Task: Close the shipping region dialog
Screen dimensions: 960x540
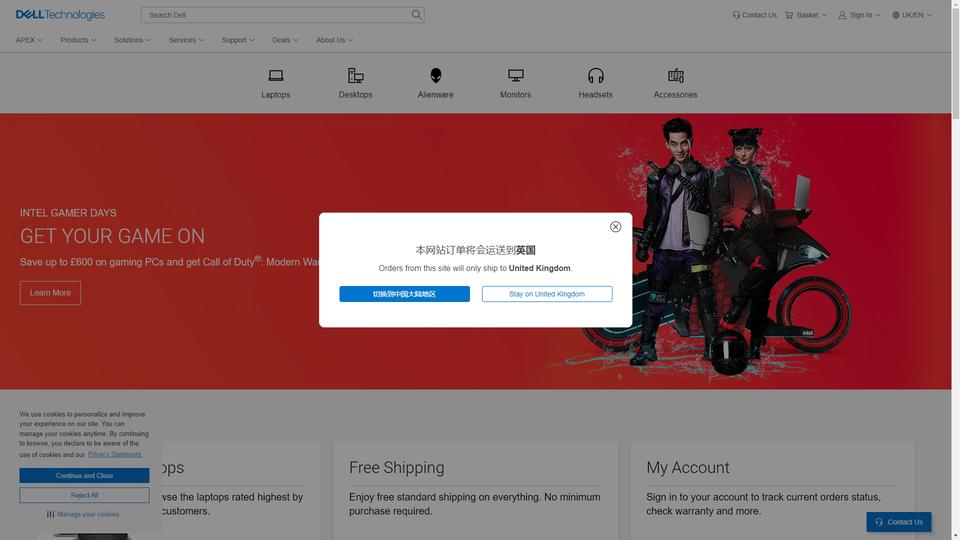Action: [615, 227]
